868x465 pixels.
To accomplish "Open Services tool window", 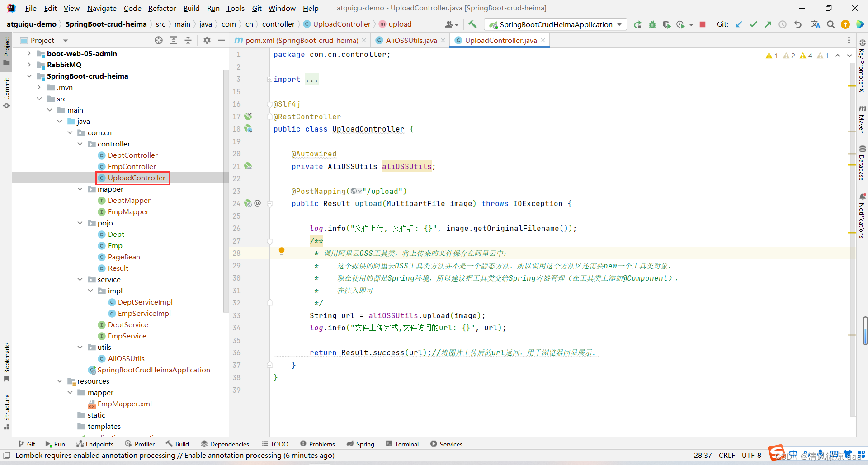I will pos(446,444).
